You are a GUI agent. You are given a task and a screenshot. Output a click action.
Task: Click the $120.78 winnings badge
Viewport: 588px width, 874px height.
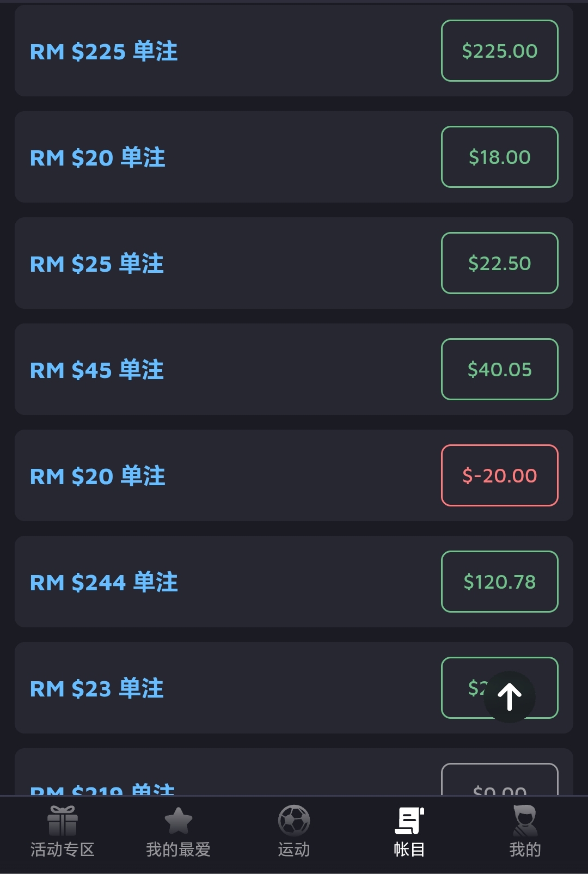[x=499, y=582]
